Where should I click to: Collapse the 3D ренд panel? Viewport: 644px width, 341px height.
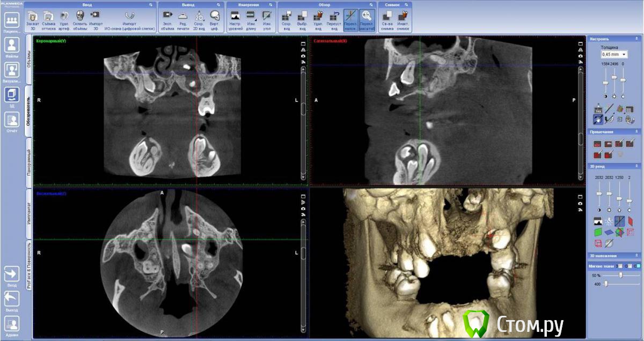point(637,166)
